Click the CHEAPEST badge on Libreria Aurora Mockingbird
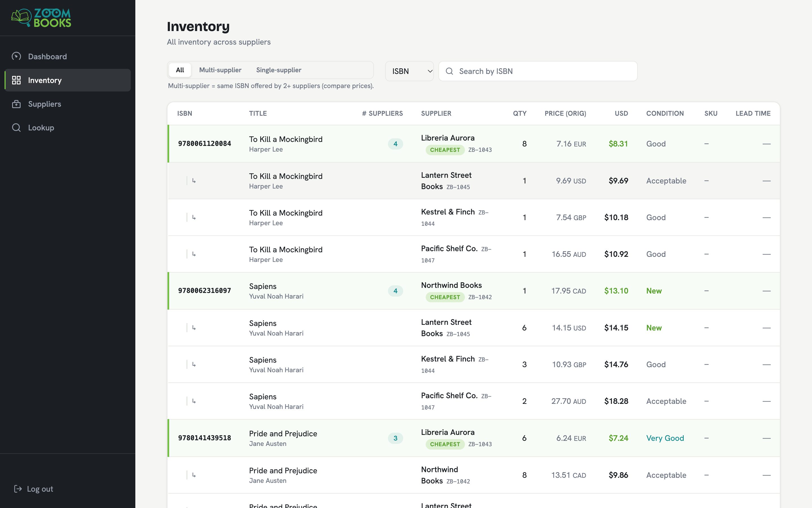Viewport: 812px width, 508px height. click(445, 150)
